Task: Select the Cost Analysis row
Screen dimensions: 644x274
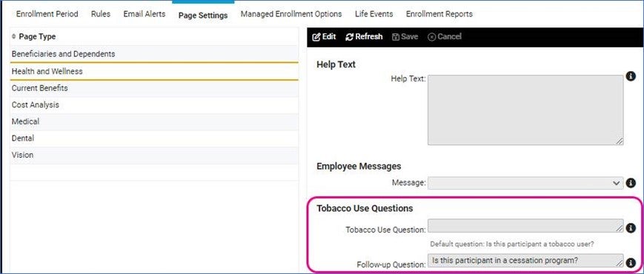Action: pos(154,105)
